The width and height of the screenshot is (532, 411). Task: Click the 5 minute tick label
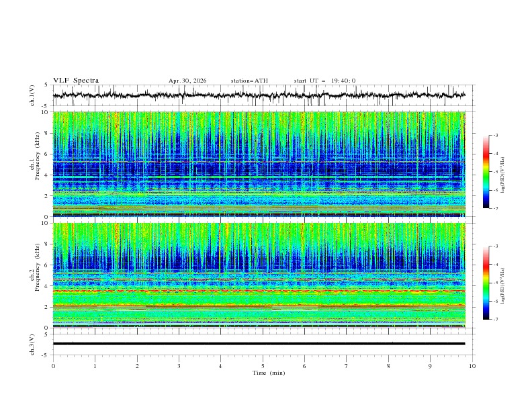click(x=263, y=366)
